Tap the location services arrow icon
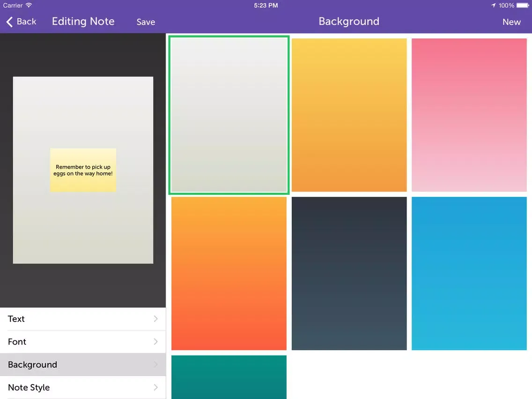The height and width of the screenshot is (399, 532). [493, 6]
